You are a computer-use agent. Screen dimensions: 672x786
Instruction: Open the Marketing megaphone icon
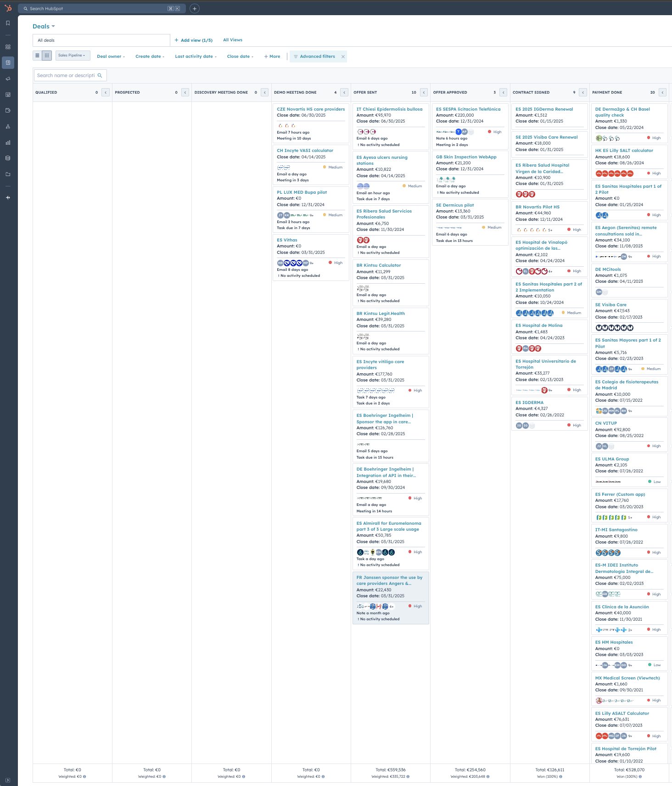point(8,79)
